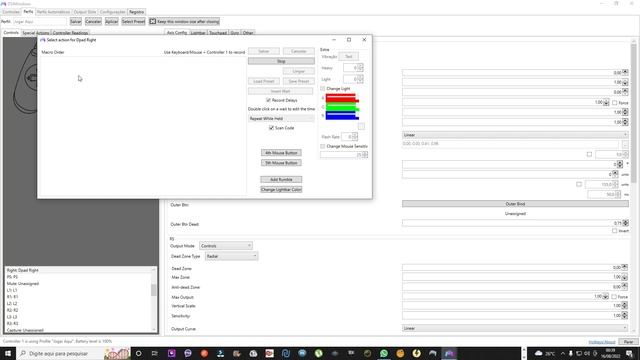Viewport: 640px width, 360px height.
Task: Click the red color slider
Action: pos(342,98)
